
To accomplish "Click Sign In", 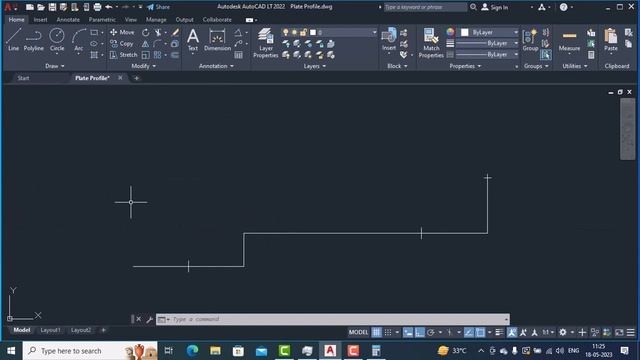I will pyautogui.click(x=495, y=7).
